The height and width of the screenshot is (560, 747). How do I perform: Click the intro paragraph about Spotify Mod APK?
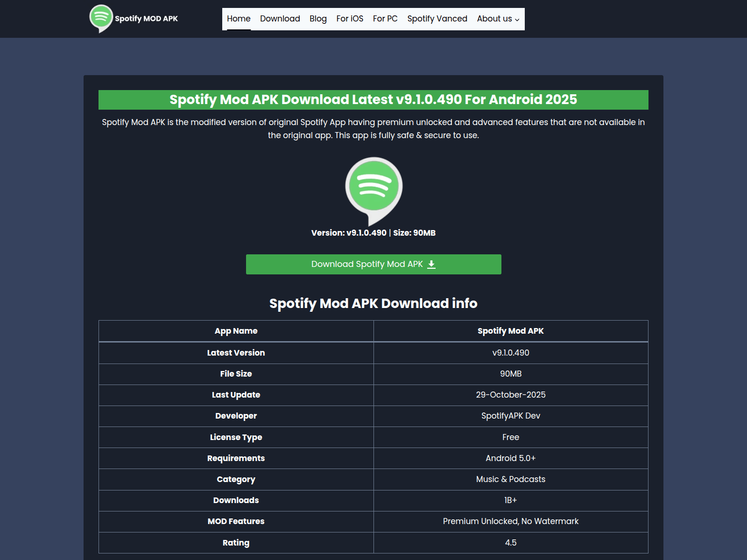373,129
